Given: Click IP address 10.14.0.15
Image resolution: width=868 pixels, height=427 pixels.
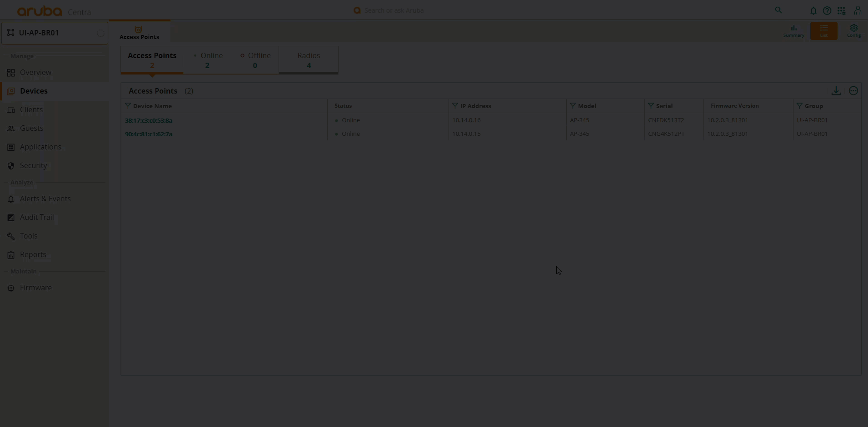Looking at the screenshot, I should point(466,134).
